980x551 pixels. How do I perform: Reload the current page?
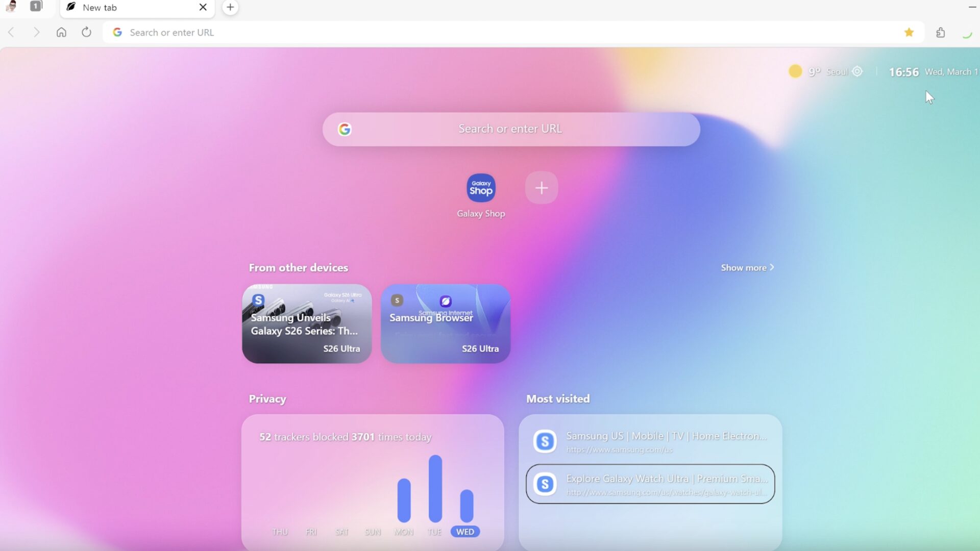pos(86,32)
